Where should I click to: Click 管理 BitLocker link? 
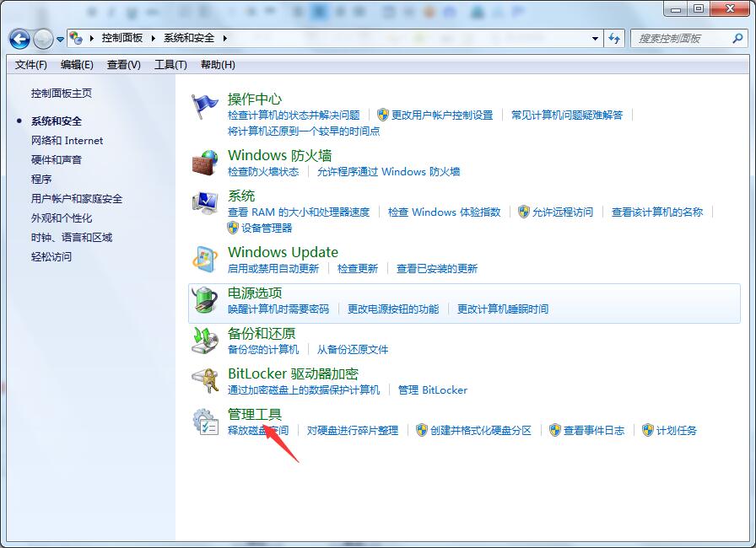coord(433,390)
